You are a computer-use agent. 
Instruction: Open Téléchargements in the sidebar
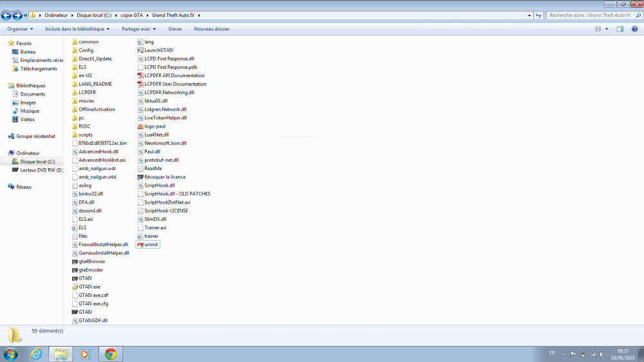click(39, 69)
